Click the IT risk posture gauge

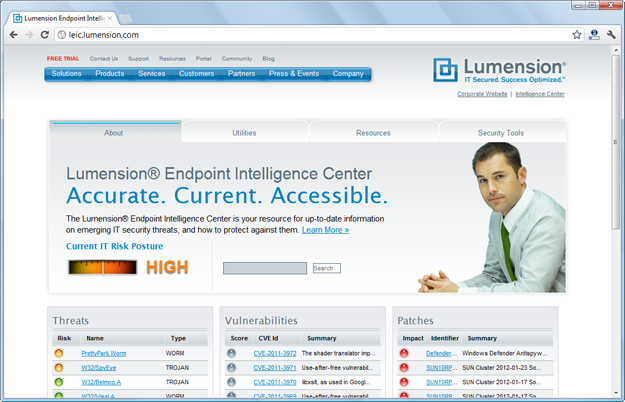tap(103, 268)
